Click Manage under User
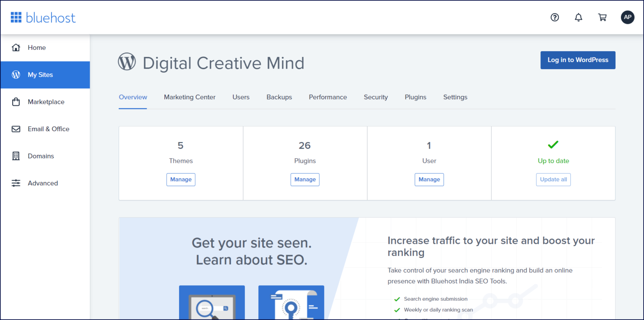The width and height of the screenshot is (644, 320). click(x=429, y=179)
